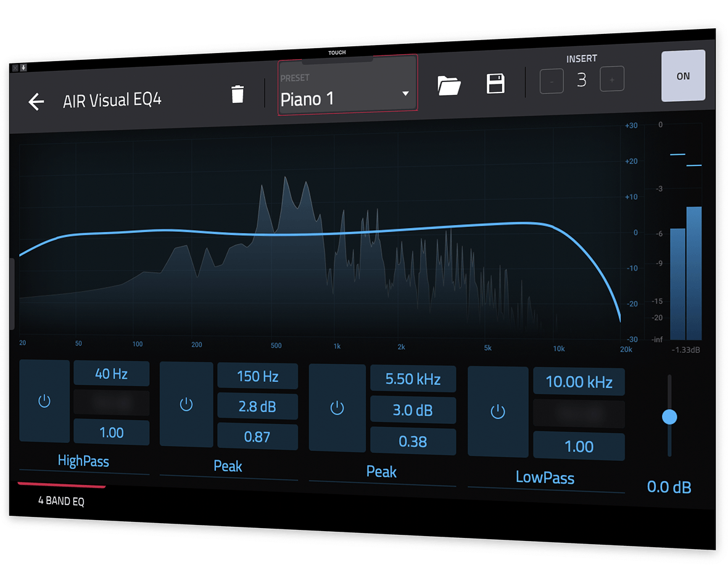Toggle the 150 Hz Peak band power
This screenshot has width=728, height=583.
click(186, 405)
